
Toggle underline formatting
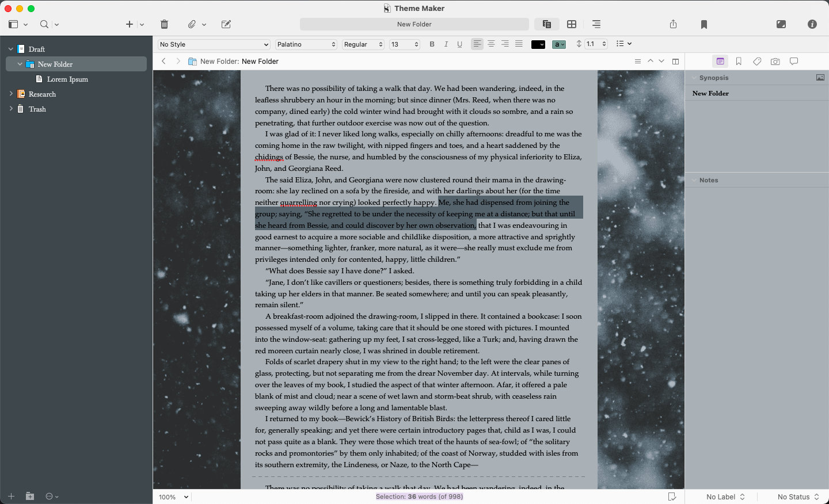[x=460, y=44]
